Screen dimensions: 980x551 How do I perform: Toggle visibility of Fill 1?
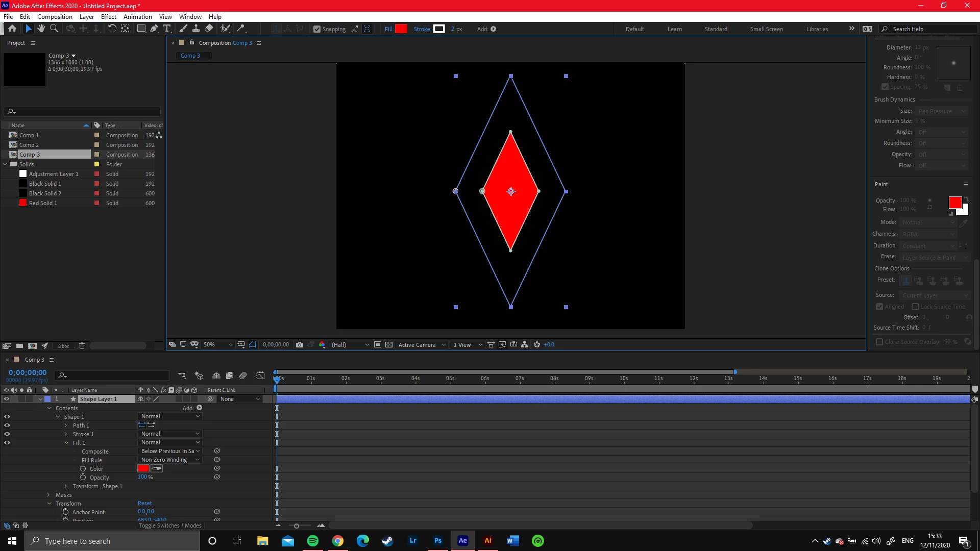pos(7,443)
